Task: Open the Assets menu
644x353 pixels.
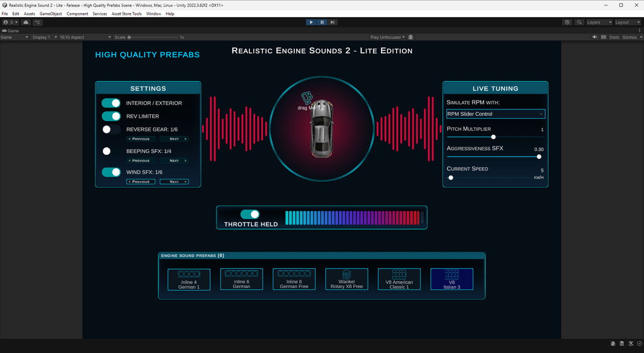Action: (x=30, y=13)
